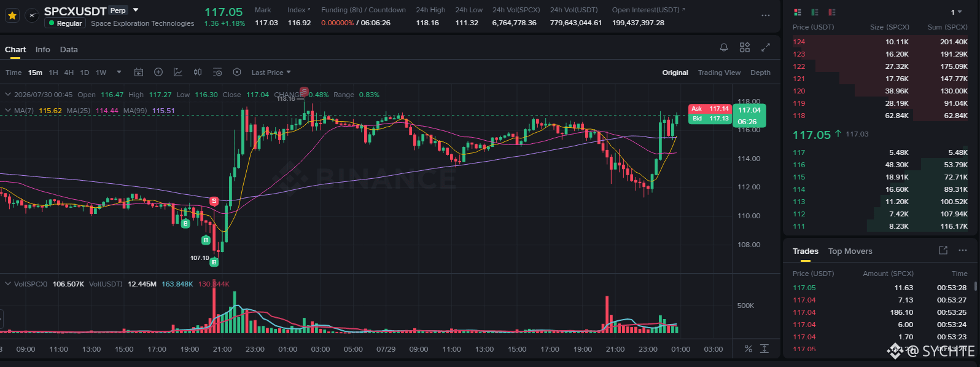Click the 186.10 trade amount row
This screenshot has height=367, width=980.
(881, 312)
